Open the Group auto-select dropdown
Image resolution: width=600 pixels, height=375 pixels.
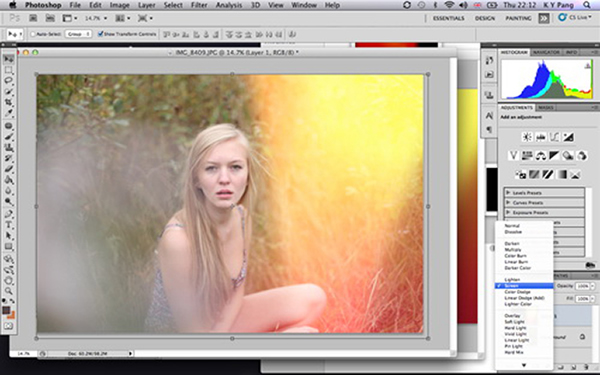78,34
